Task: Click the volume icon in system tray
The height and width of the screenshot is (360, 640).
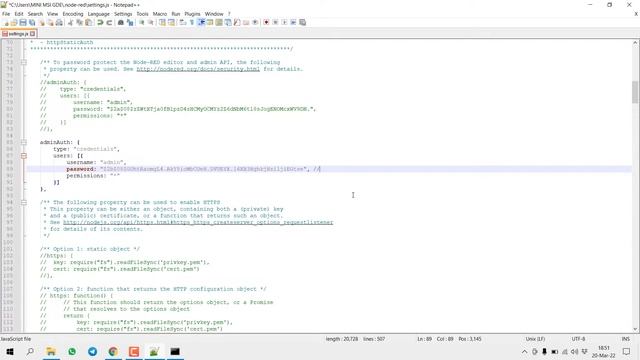Action: 574,351
